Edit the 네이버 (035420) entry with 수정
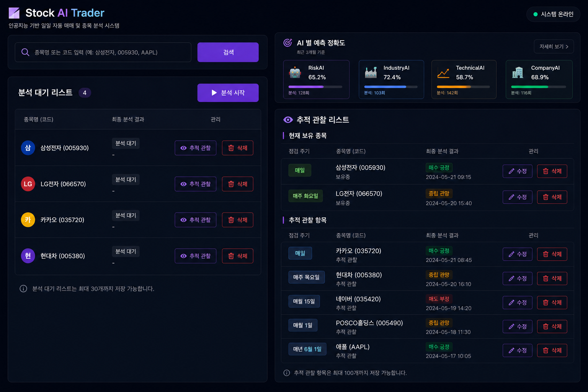The height and width of the screenshot is (392, 588). (518, 302)
